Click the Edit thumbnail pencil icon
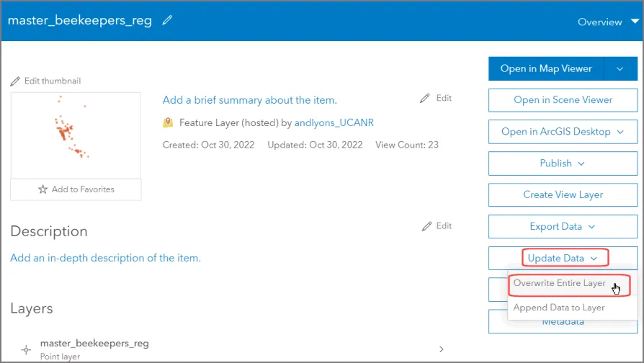644x363 pixels. 15,81
